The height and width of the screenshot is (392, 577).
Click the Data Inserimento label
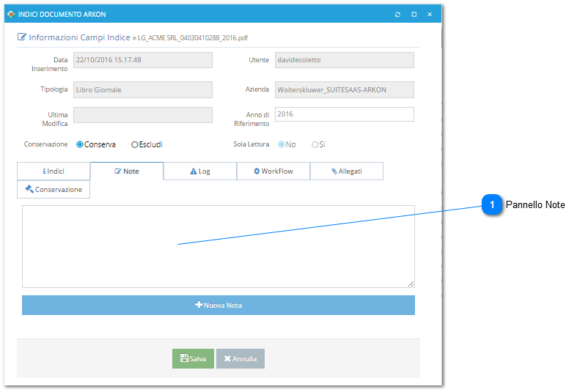point(50,64)
